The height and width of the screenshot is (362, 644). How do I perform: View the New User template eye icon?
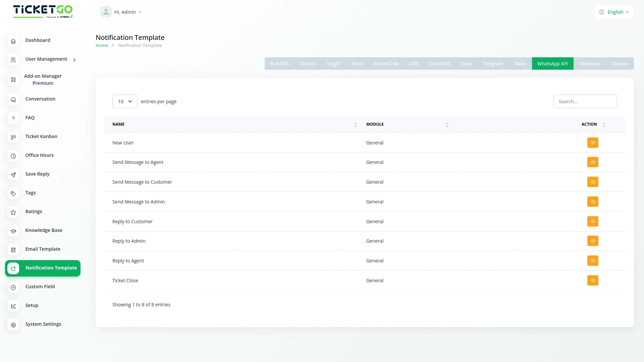(x=593, y=142)
